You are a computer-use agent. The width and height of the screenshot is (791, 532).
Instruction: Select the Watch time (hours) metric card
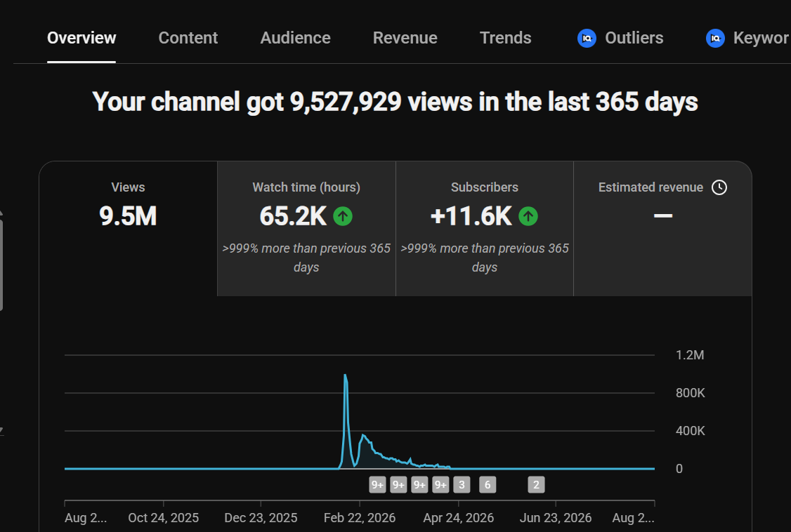[307, 229]
